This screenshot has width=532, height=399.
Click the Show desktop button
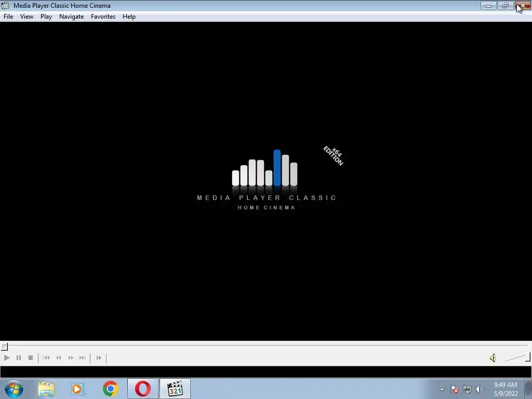528,389
